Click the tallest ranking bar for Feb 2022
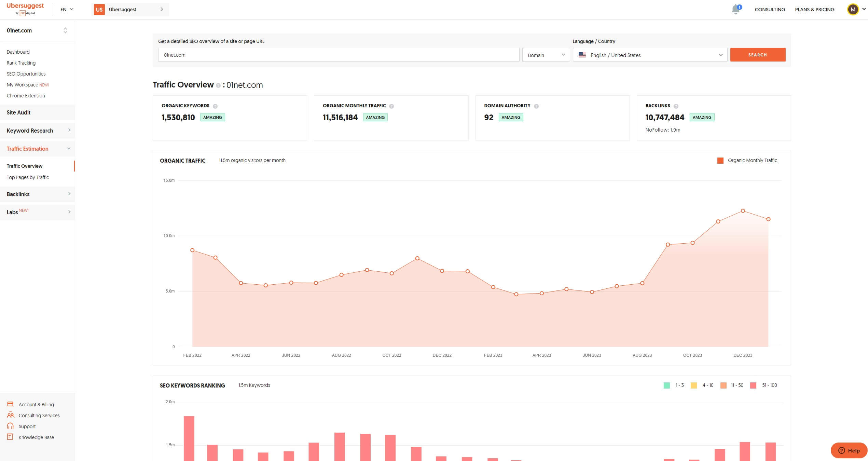The image size is (868, 461). (x=189, y=438)
